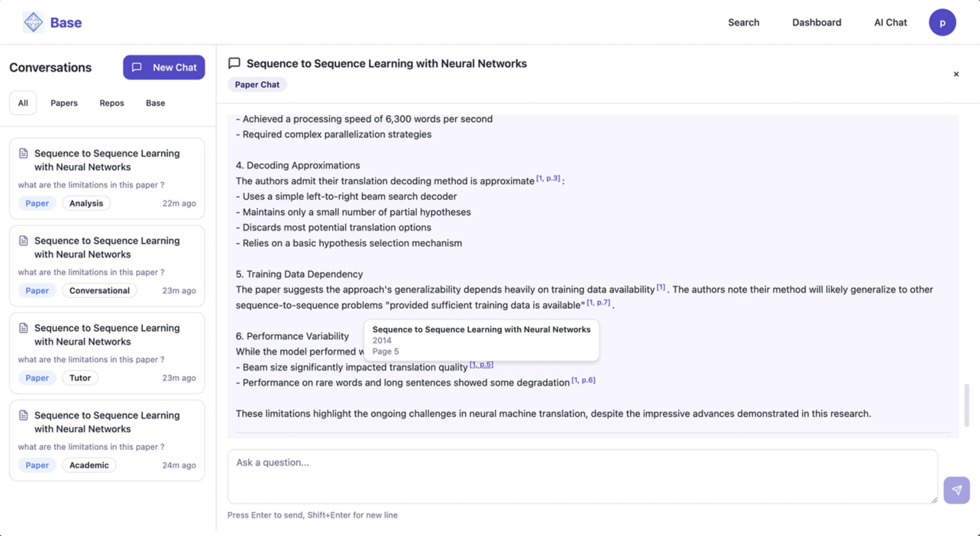Viewport: 980px width, 536px height.
Task: Start a conversation with the New Chat button
Action: point(164,67)
